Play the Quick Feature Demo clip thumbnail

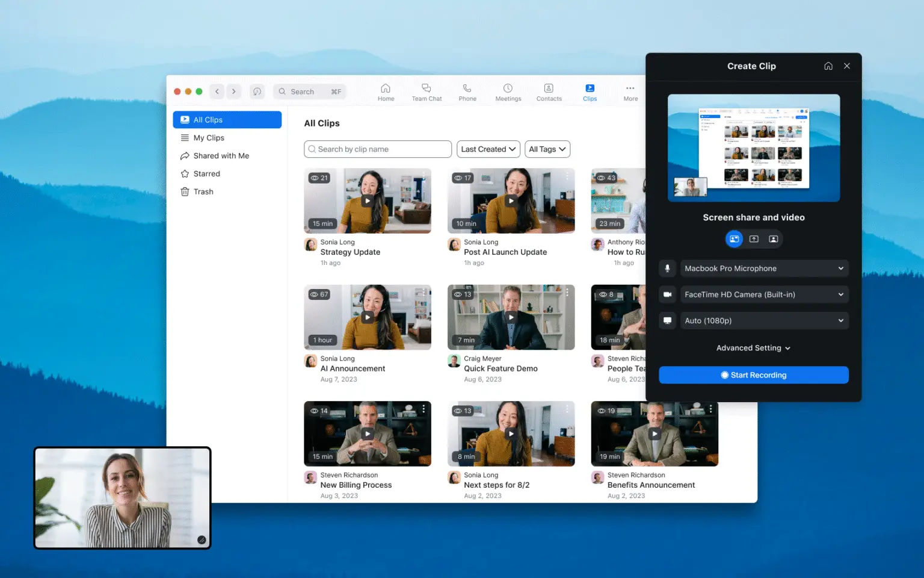click(511, 317)
